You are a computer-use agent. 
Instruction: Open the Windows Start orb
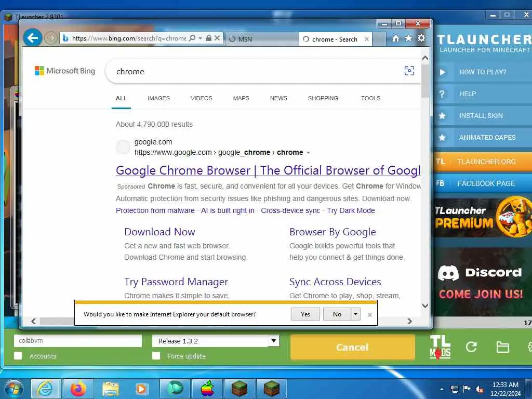click(14, 389)
